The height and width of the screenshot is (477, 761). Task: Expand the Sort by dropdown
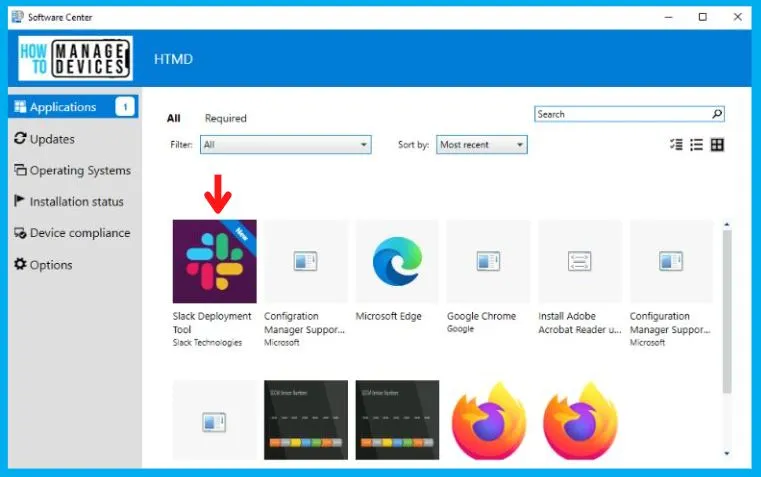tap(481, 145)
